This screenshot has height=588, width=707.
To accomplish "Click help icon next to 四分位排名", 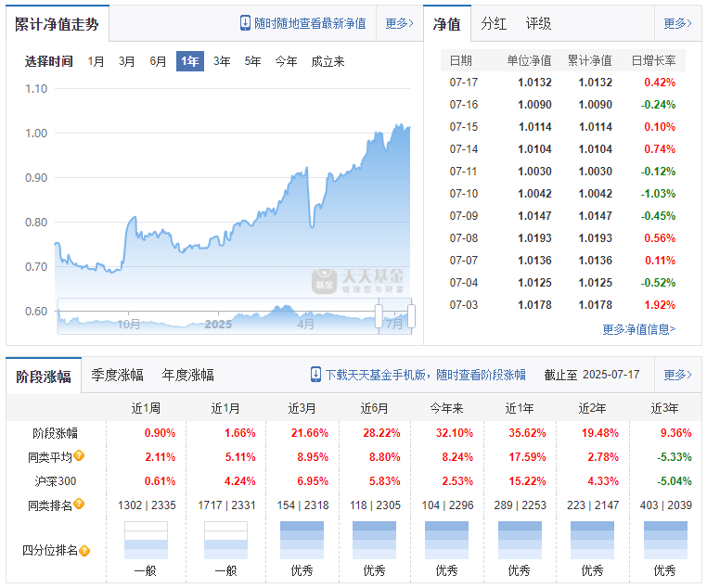I will point(84,551).
